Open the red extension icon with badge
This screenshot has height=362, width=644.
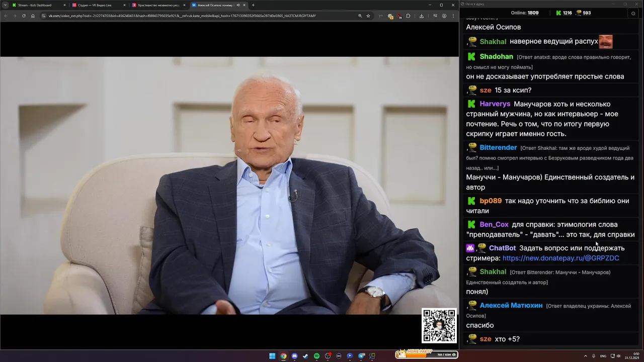tap(400, 16)
